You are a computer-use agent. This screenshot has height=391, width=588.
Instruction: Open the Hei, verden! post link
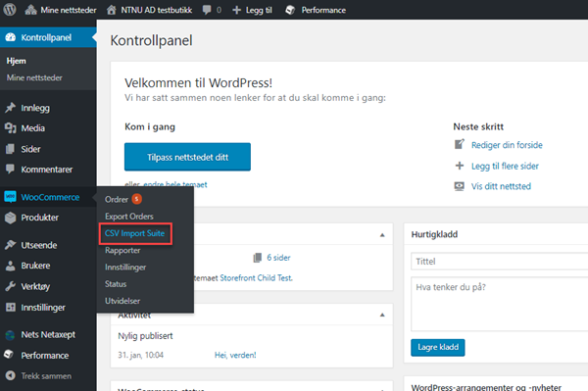(235, 355)
